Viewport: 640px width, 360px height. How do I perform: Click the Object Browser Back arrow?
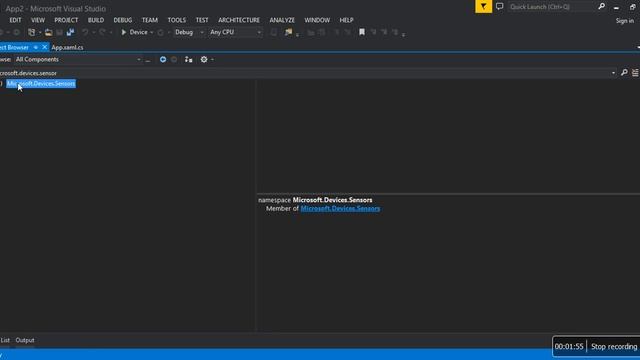click(x=163, y=60)
